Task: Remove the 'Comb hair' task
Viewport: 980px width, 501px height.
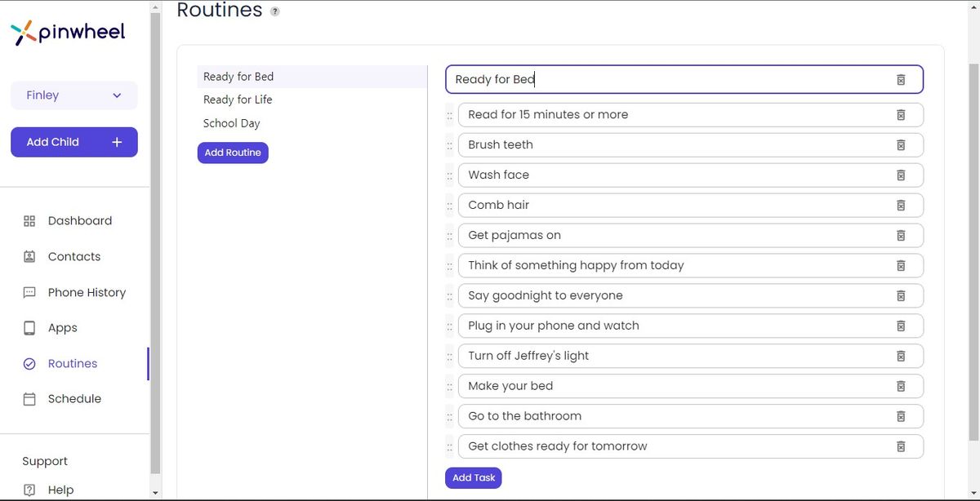Action: 901,206
